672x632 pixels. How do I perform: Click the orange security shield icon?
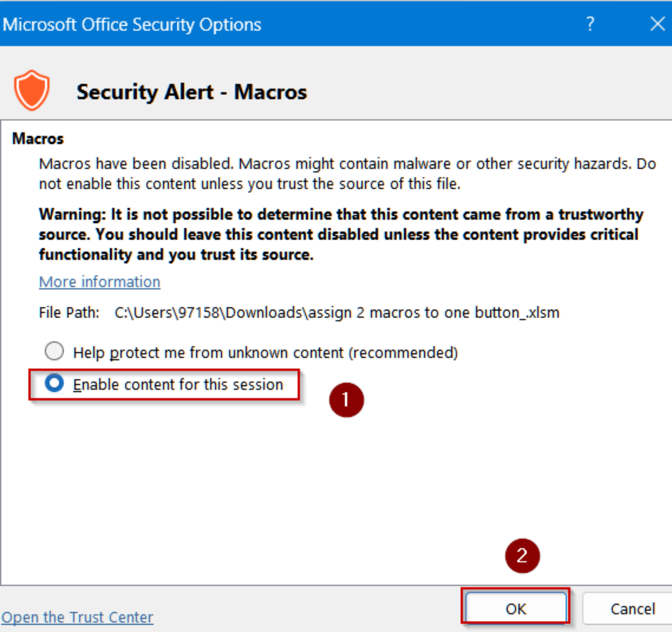pos(33,91)
